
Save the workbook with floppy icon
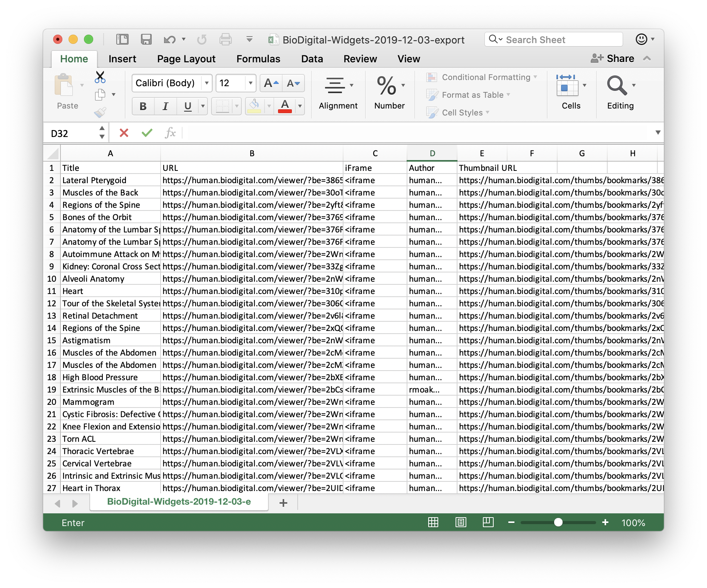click(x=146, y=39)
